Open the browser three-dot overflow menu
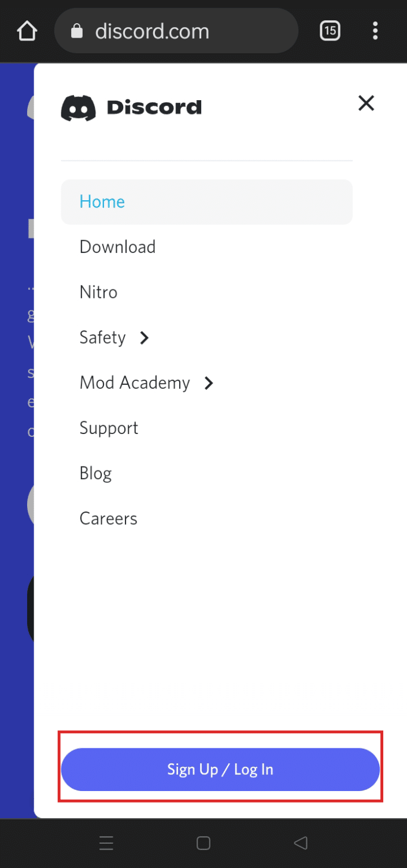The width and height of the screenshot is (407, 868). [375, 31]
